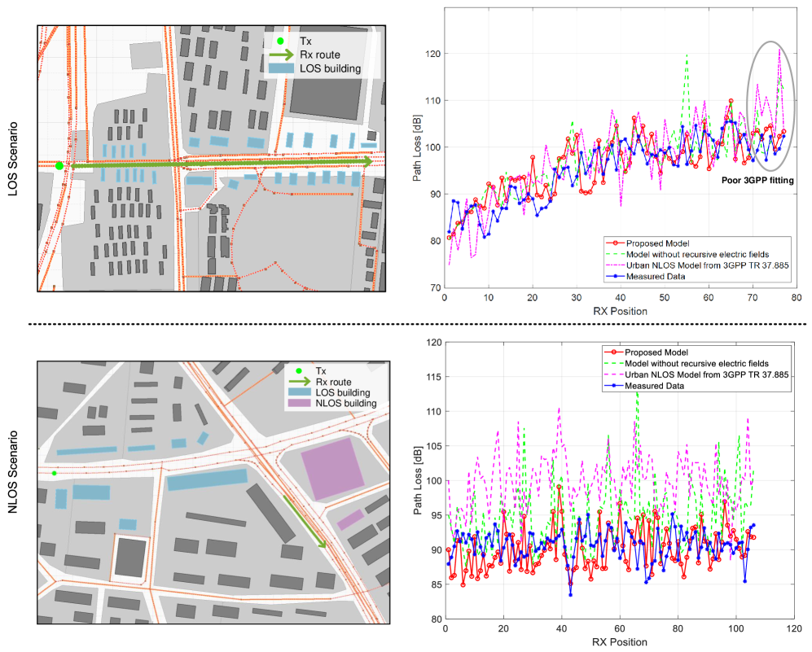Click the RX Position axis label of the upper chart
The width and height of the screenshot is (812, 652).
click(619, 311)
